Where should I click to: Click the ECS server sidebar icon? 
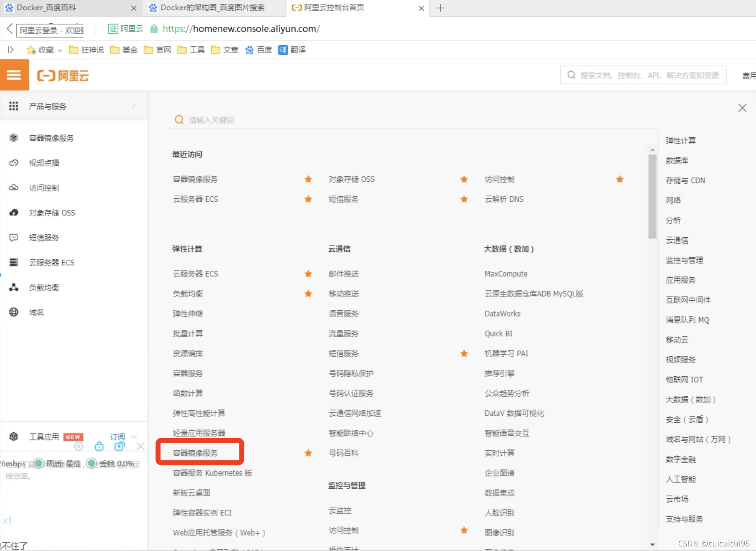pos(14,262)
